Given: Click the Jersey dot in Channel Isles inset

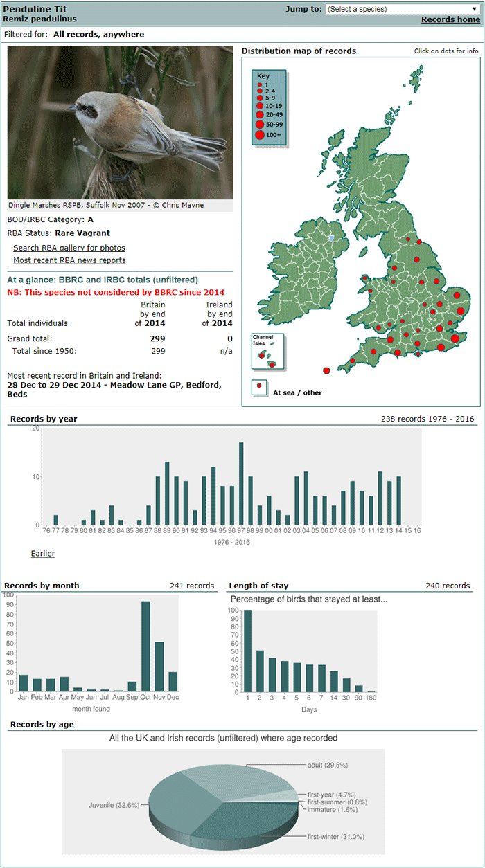Looking at the screenshot, I should 272,364.
